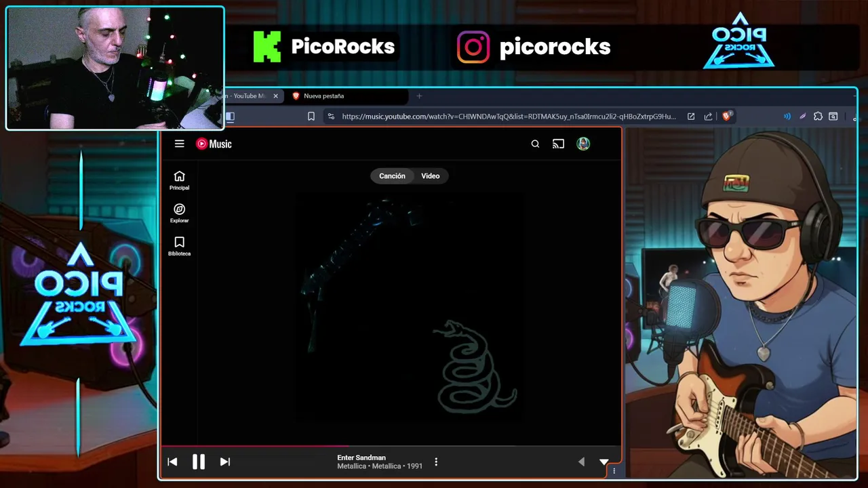The height and width of the screenshot is (488, 868).
Task: Open Explorar in the sidebar
Action: pos(179,213)
